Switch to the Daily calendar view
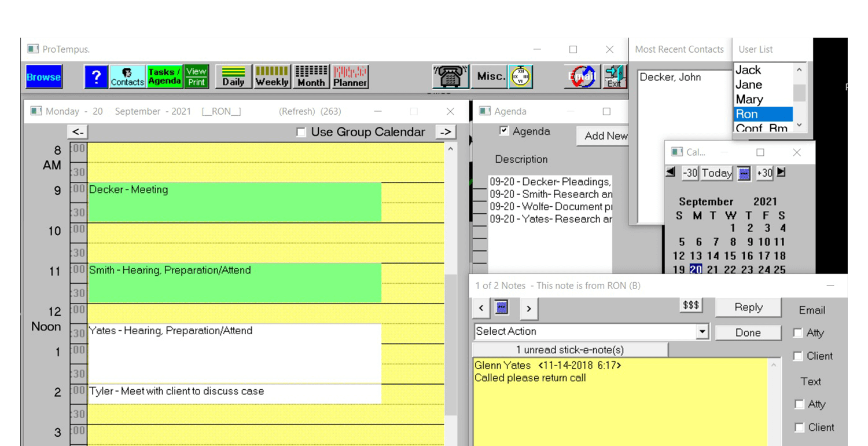 (233, 77)
